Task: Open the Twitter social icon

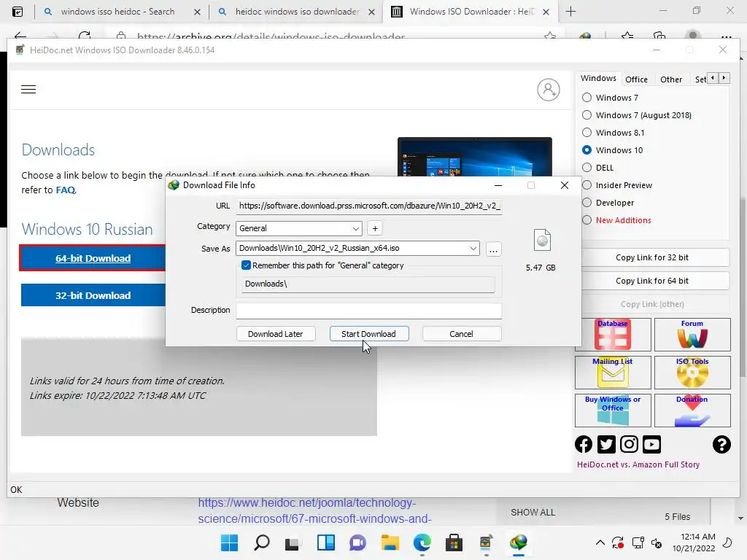Action: tap(606, 444)
